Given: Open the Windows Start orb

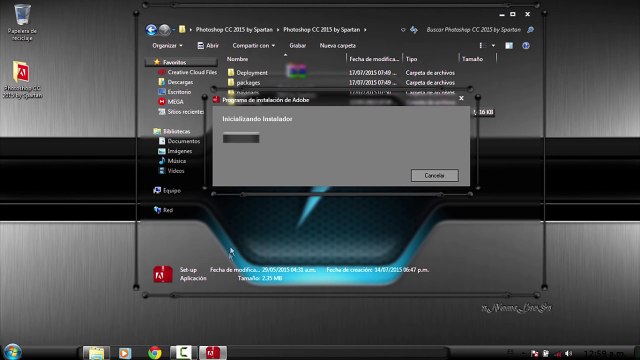Looking at the screenshot, I should 12,352.
